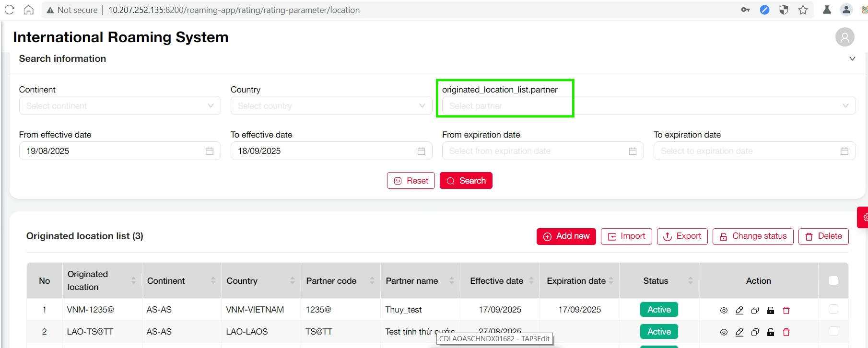The width and height of the screenshot is (868, 348).
Task: Toggle the select-all checkbox in table header
Action: [x=833, y=281]
